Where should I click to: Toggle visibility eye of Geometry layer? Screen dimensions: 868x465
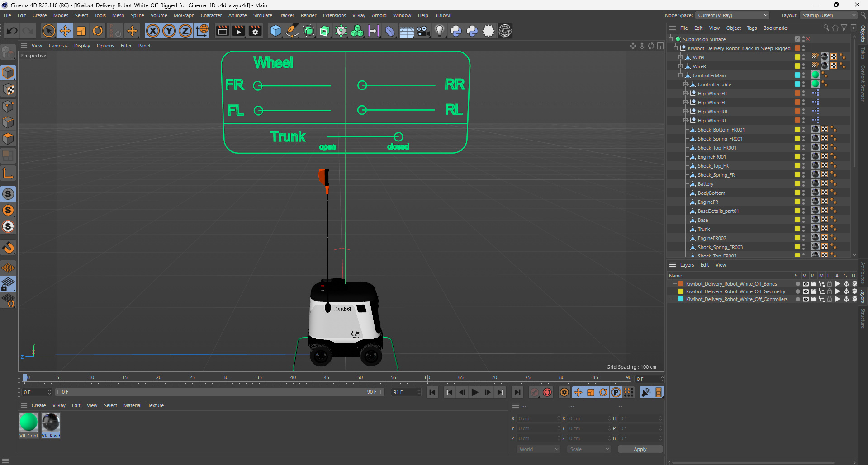[806, 291]
